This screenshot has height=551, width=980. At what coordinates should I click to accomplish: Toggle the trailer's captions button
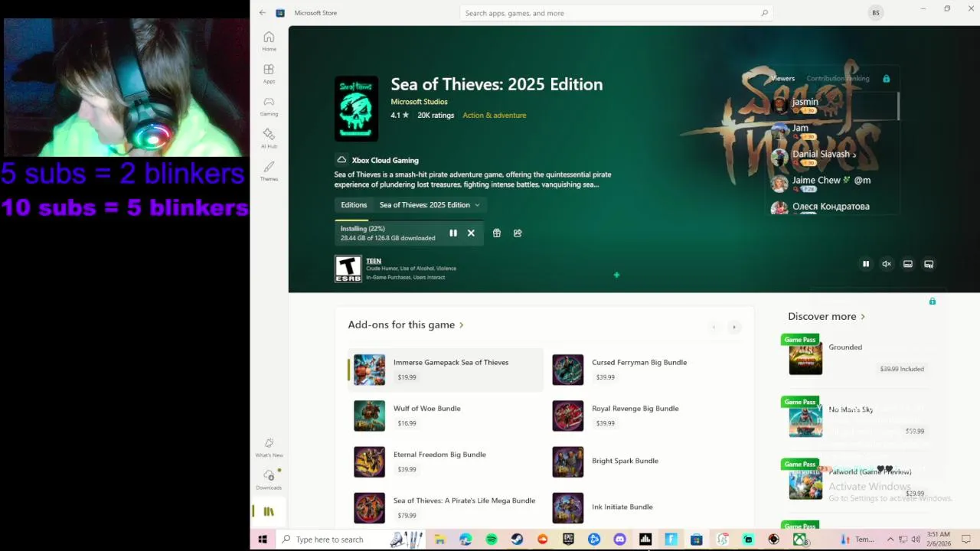(x=908, y=264)
